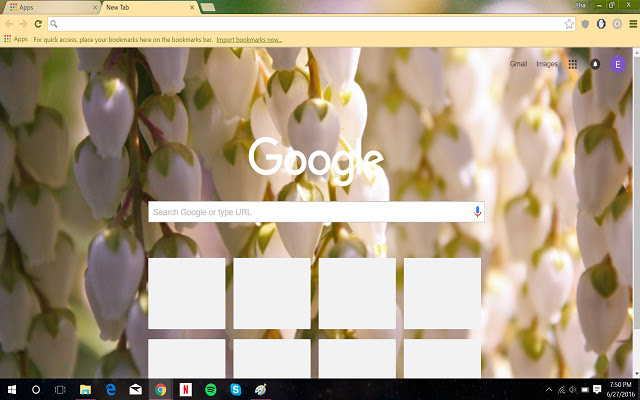The image size is (640, 400).
Task: Click the Chrome icon on taskbar
Action: tap(160, 389)
